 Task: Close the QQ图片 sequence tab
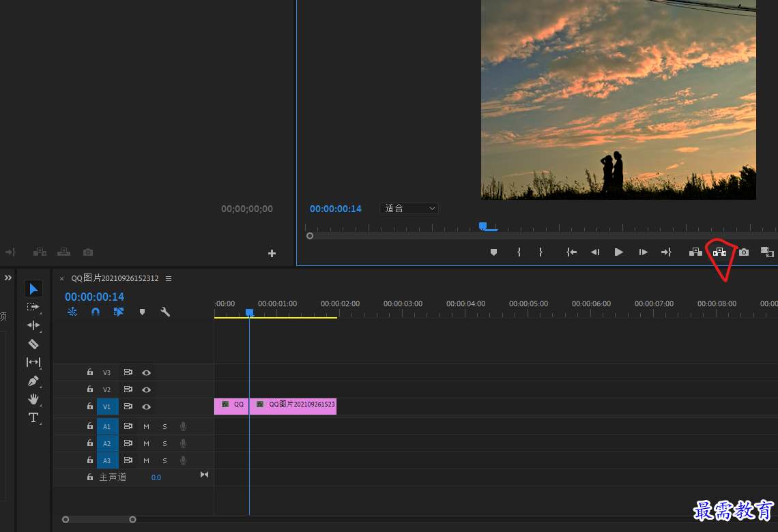[61, 279]
